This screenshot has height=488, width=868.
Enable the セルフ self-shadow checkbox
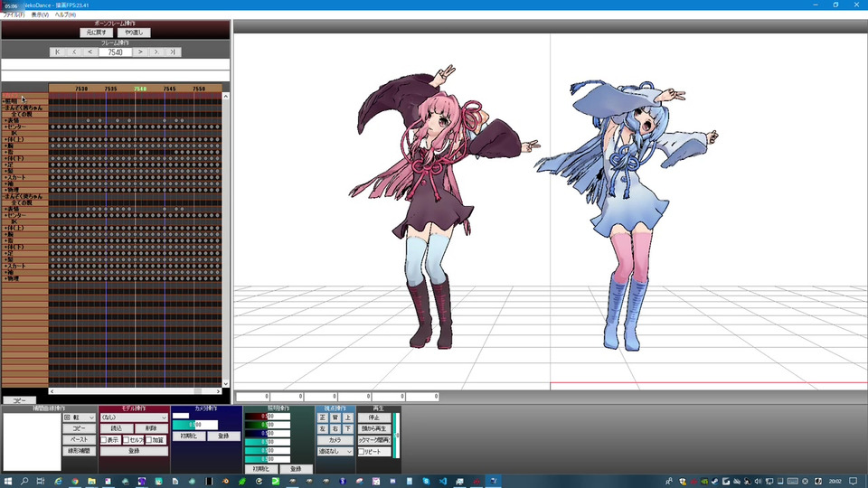pos(127,440)
